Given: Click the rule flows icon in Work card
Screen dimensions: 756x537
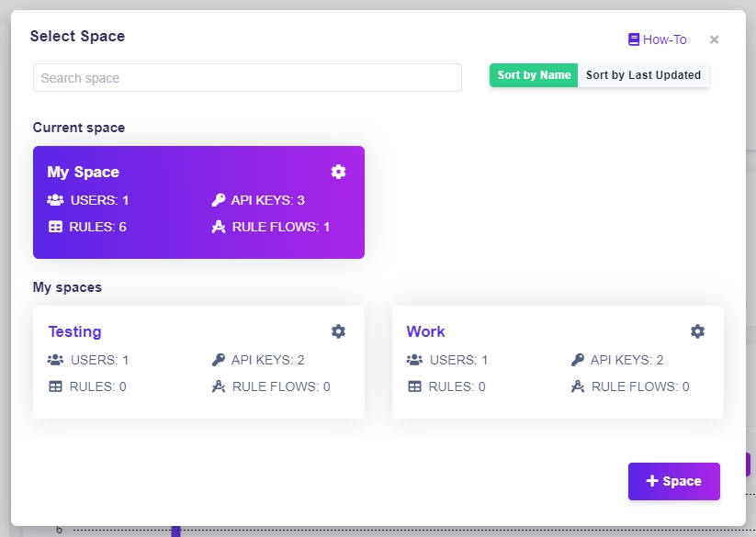Looking at the screenshot, I should click(x=578, y=386).
